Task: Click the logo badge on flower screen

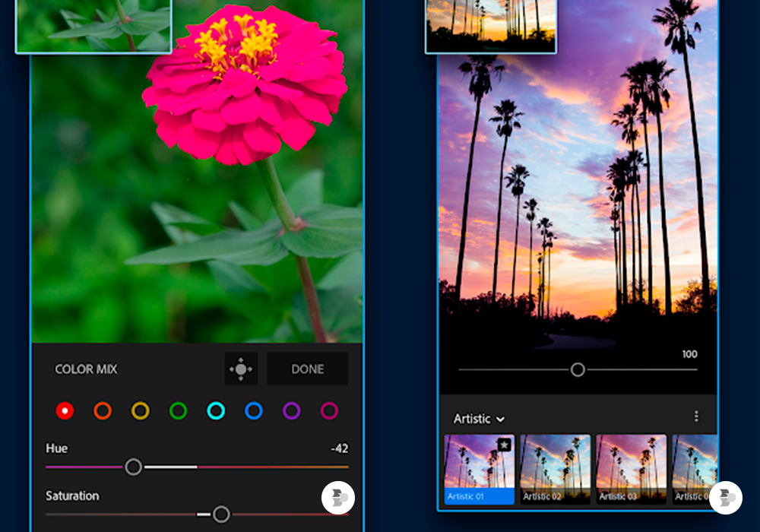Action: [x=338, y=498]
